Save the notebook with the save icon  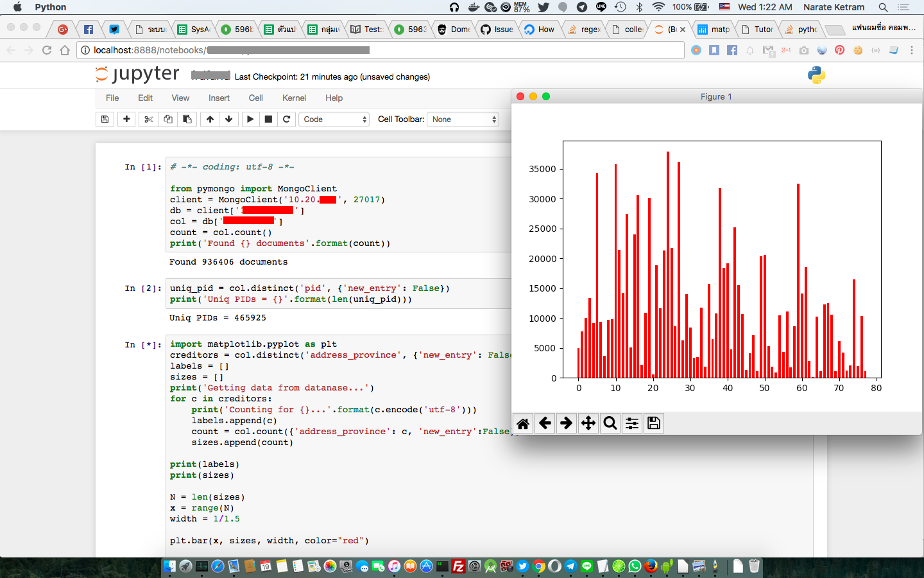click(105, 119)
